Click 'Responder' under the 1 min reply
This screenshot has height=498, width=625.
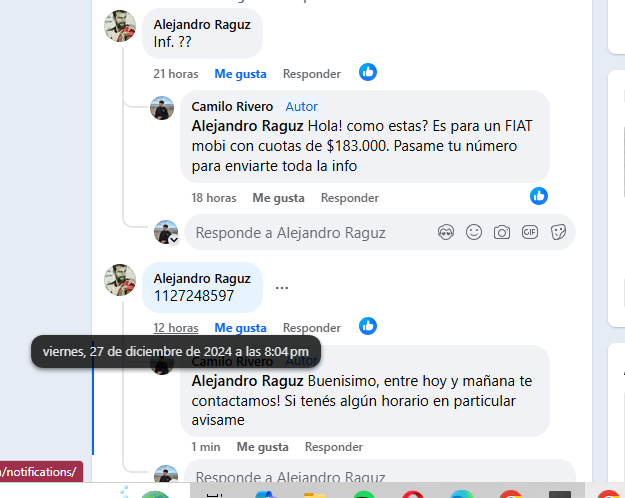(334, 447)
